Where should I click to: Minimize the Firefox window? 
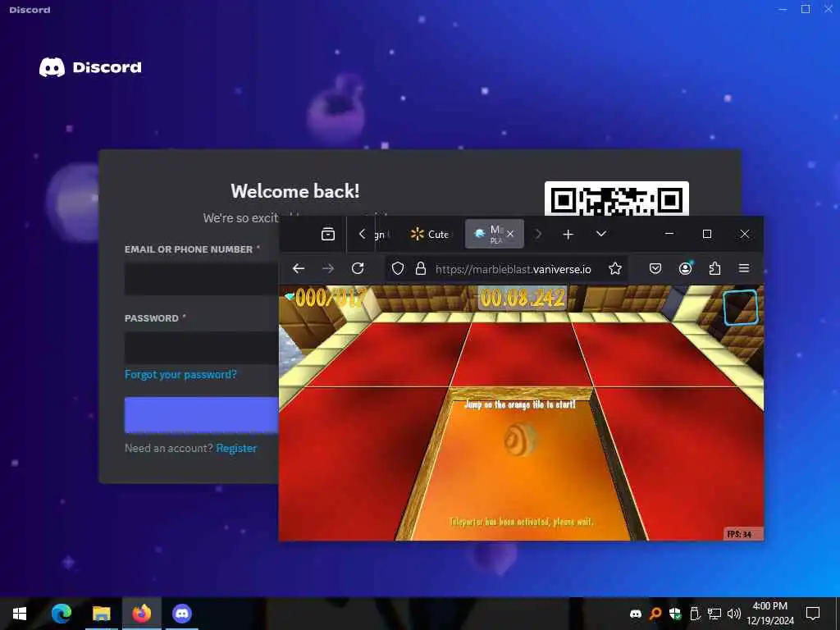point(669,234)
